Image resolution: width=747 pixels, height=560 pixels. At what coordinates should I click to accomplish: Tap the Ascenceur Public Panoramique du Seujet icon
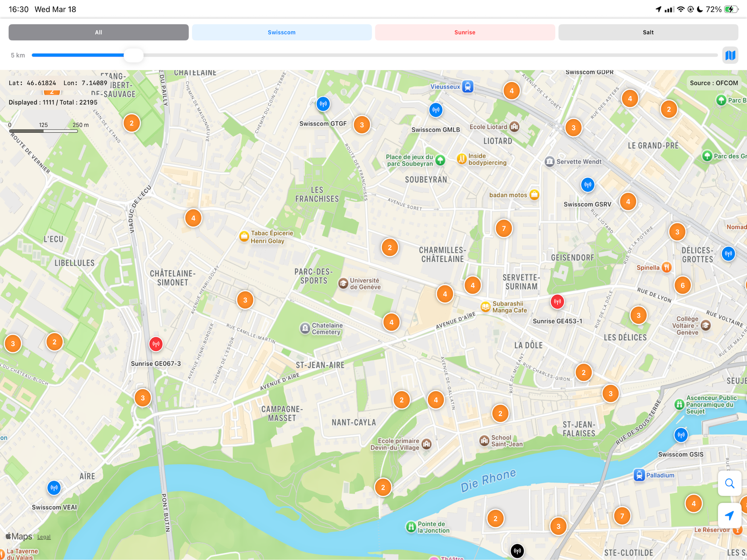click(x=679, y=404)
